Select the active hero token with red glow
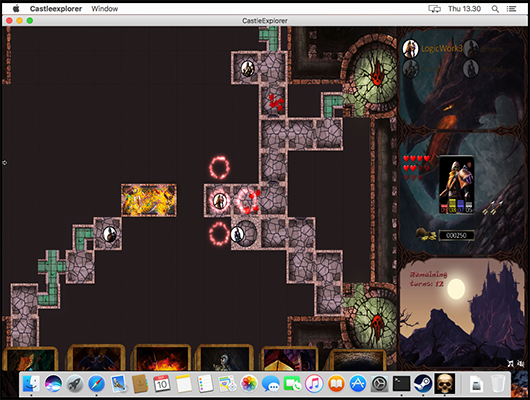The image size is (530, 400). (x=220, y=201)
